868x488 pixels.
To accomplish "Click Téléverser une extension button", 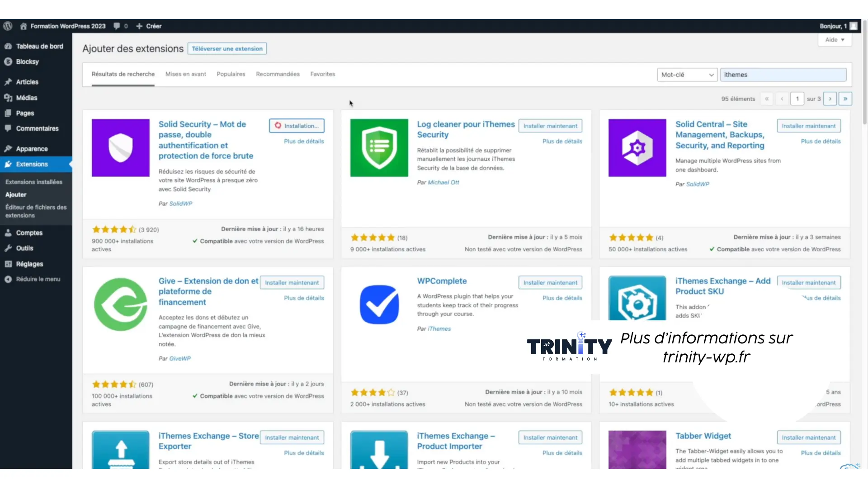I will (227, 49).
